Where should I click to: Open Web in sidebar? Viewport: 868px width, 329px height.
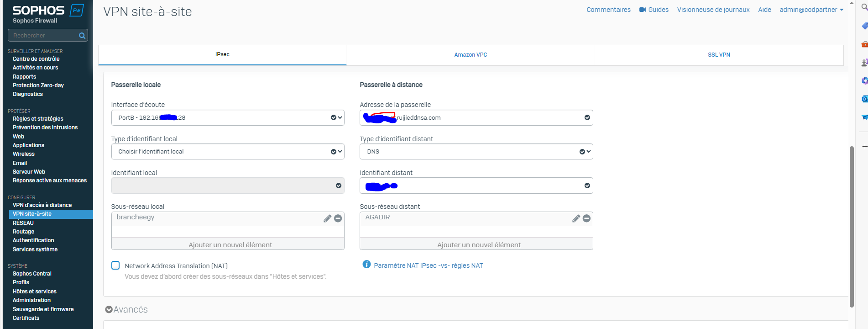pos(18,137)
